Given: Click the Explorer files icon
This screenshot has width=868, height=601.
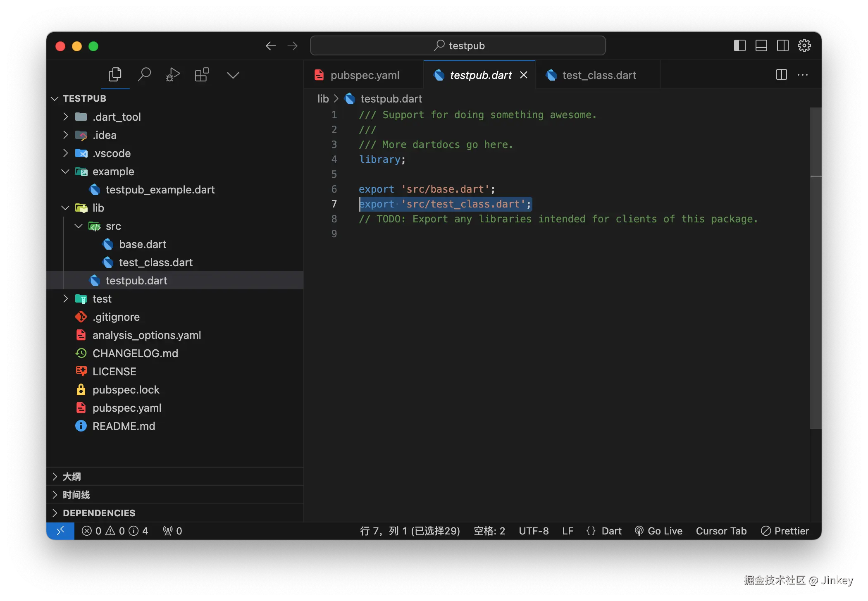Looking at the screenshot, I should coord(115,75).
